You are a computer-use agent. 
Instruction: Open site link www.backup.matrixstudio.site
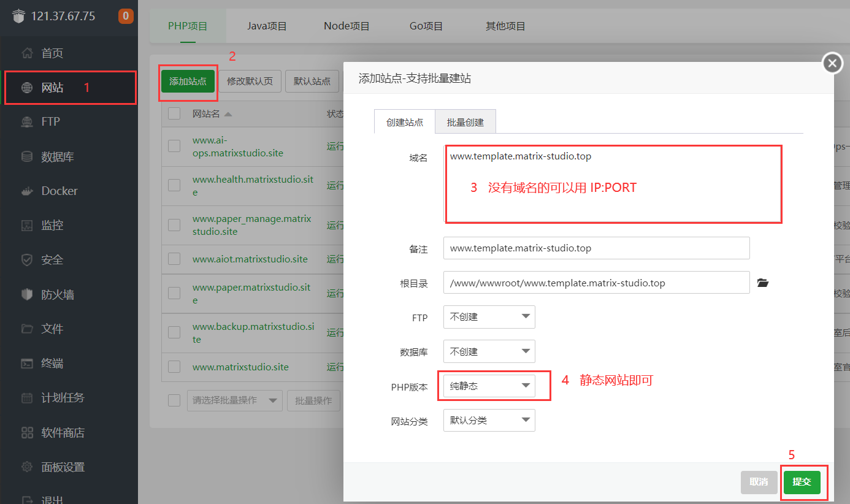pyautogui.click(x=253, y=333)
